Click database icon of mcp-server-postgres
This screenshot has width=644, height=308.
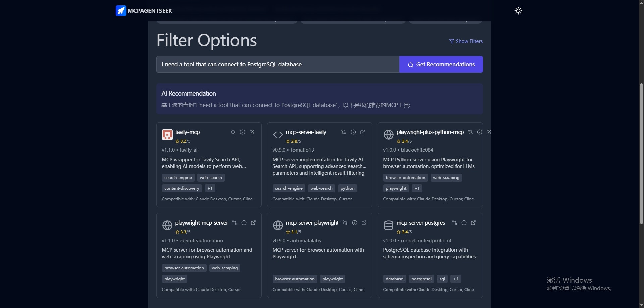tap(388, 225)
